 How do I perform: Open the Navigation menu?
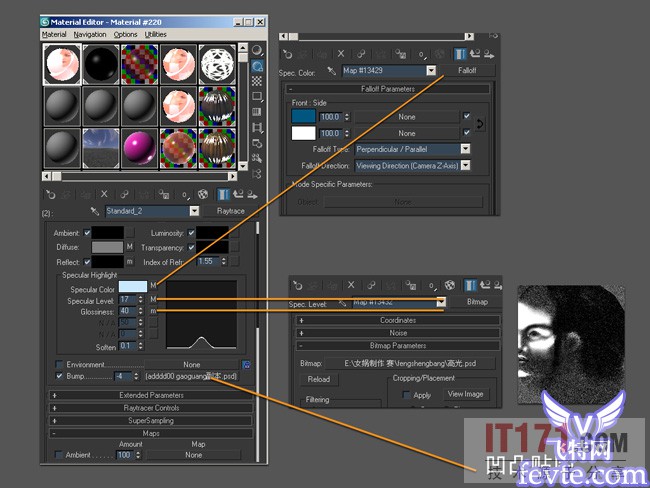pyautogui.click(x=89, y=34)
